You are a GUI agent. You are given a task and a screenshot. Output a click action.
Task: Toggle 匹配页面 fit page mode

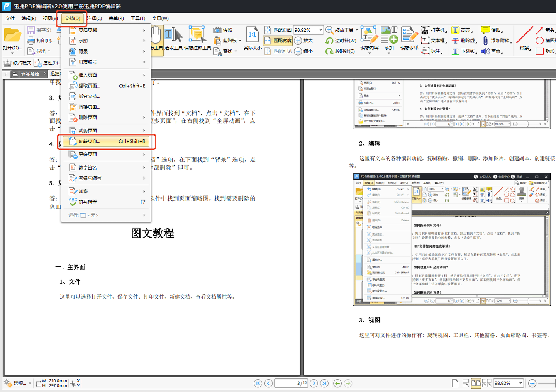[278, 30]
